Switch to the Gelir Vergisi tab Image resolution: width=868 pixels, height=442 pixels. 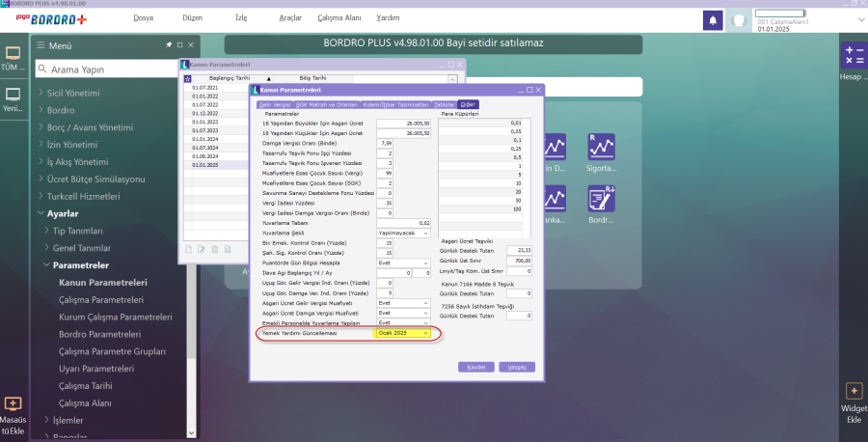tap(275, 104)
